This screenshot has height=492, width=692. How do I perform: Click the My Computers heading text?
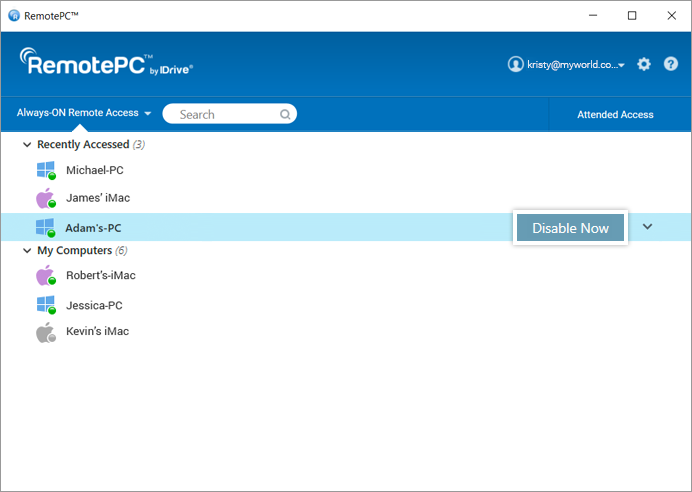[75, 251]
